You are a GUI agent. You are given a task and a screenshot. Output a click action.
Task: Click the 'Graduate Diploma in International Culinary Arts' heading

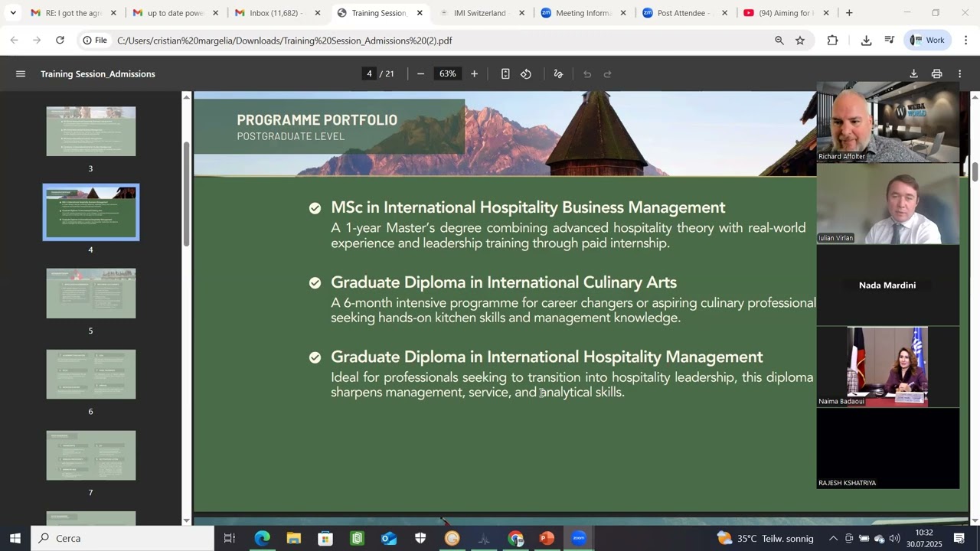point(504,282)
